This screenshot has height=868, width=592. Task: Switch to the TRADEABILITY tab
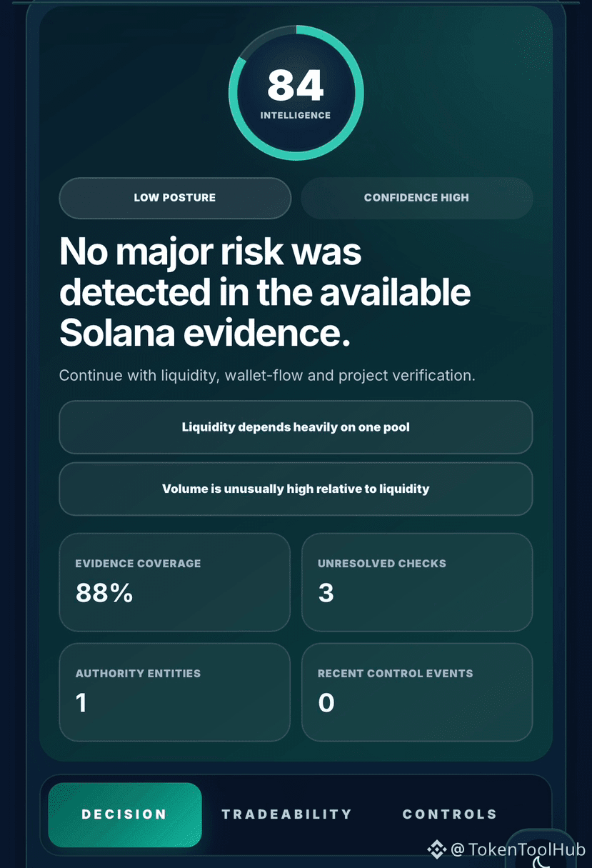coord(287,814)
